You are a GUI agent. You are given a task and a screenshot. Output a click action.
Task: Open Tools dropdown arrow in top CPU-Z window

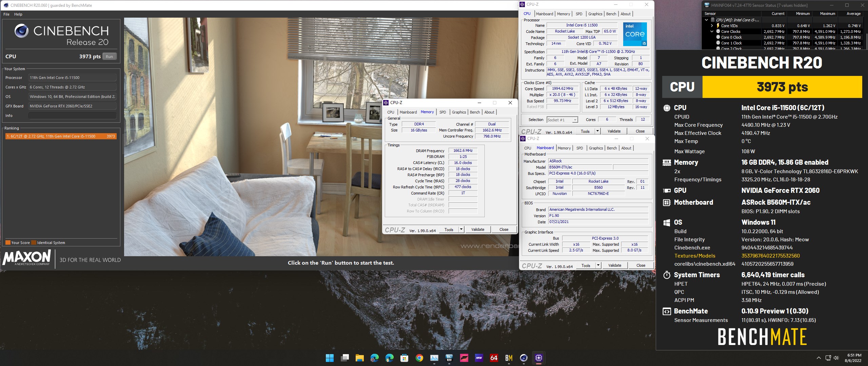coord(597,131)
